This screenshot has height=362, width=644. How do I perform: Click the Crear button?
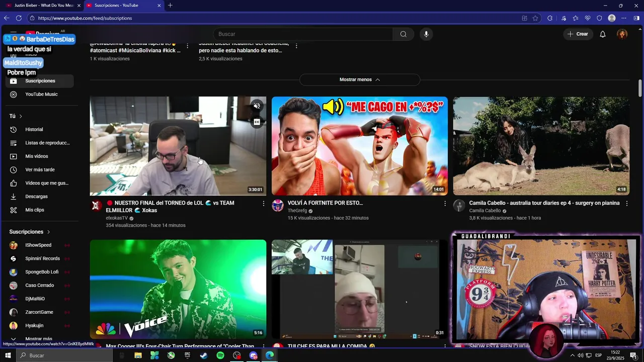(x=578, y=34)
